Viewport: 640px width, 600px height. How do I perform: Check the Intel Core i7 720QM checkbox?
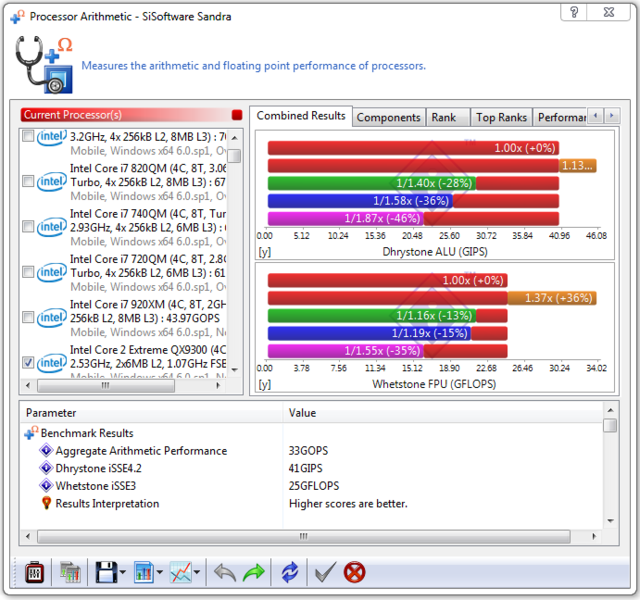pos(28,272)
